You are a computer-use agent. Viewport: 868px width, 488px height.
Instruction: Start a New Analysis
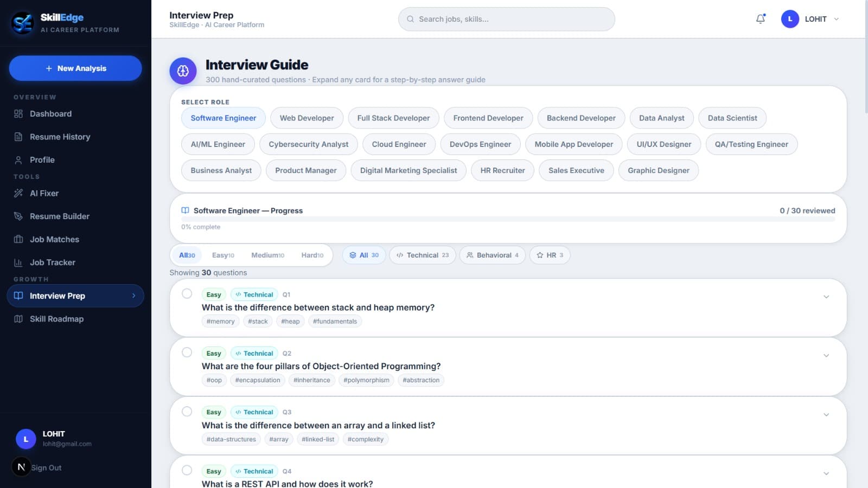tap(75, 68)
